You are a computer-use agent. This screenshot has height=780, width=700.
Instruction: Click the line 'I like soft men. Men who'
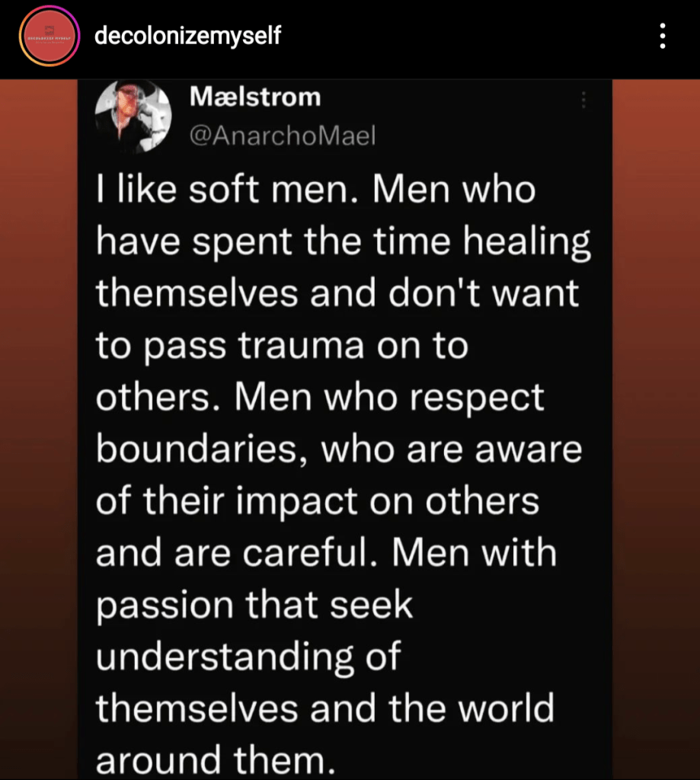click(316, 190)
